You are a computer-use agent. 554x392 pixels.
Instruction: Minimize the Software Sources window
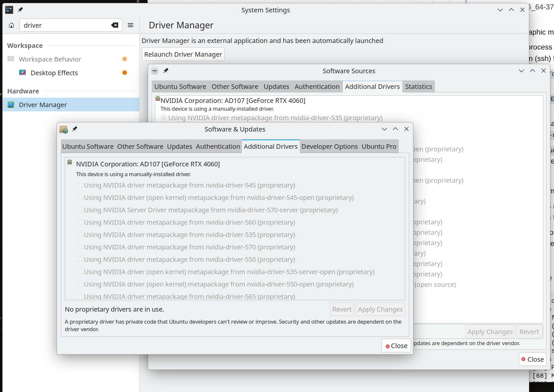521,71
